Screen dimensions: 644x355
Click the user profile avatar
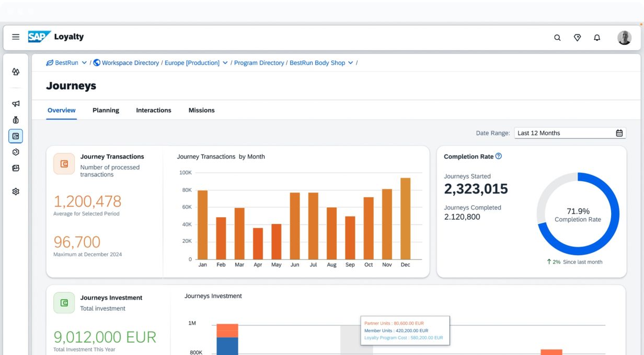click(x=624, y=38)
